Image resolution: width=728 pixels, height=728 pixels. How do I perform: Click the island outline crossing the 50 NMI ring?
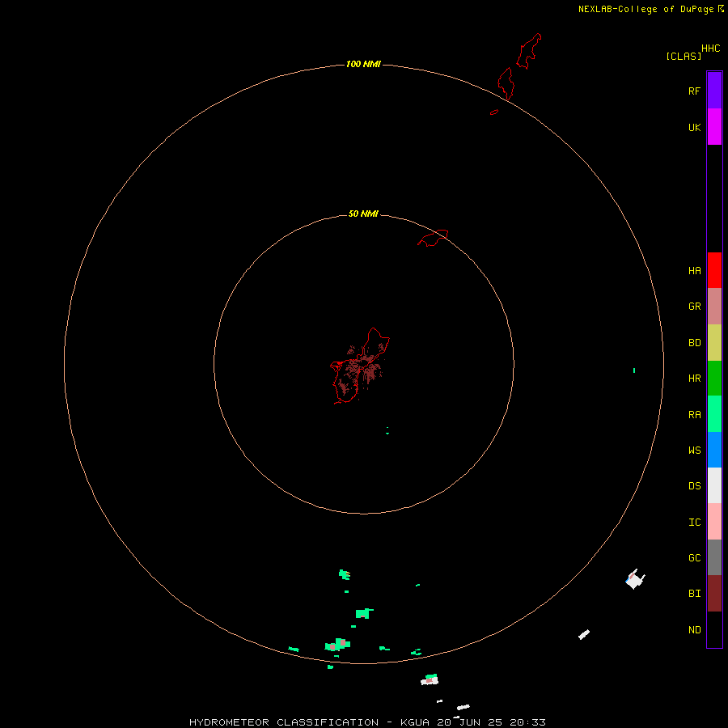[x=433, y=238]
